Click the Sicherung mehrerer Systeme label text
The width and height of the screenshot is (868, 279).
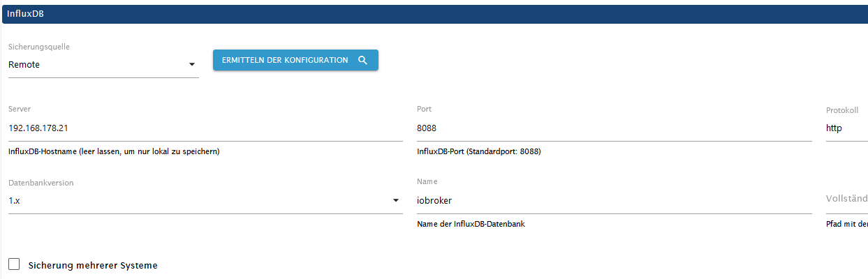pyautogui.click(x=93, y=265)
